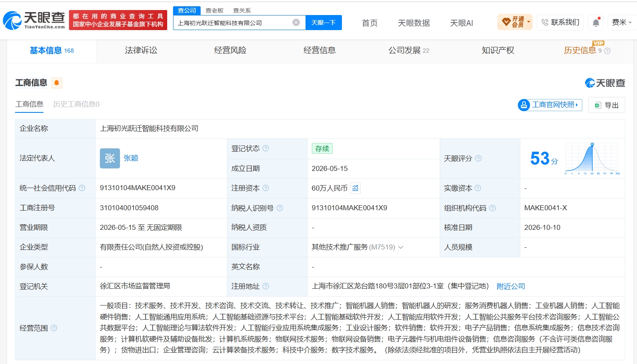Open notifications bell icon
Screen dimensions: 637x364
click(596, 23)
